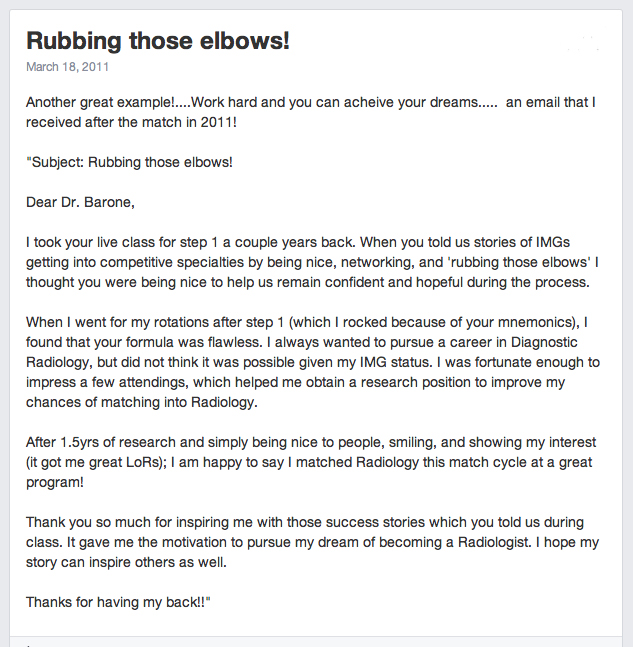Click the paragraph starting 'After 1.5yrs of research'
This screenshot has height=647, width=633.
(x=311, y=462)
